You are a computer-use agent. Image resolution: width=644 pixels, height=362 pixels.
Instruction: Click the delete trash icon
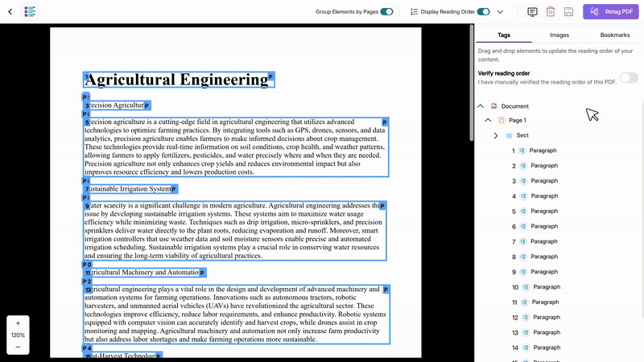(551, 12)
